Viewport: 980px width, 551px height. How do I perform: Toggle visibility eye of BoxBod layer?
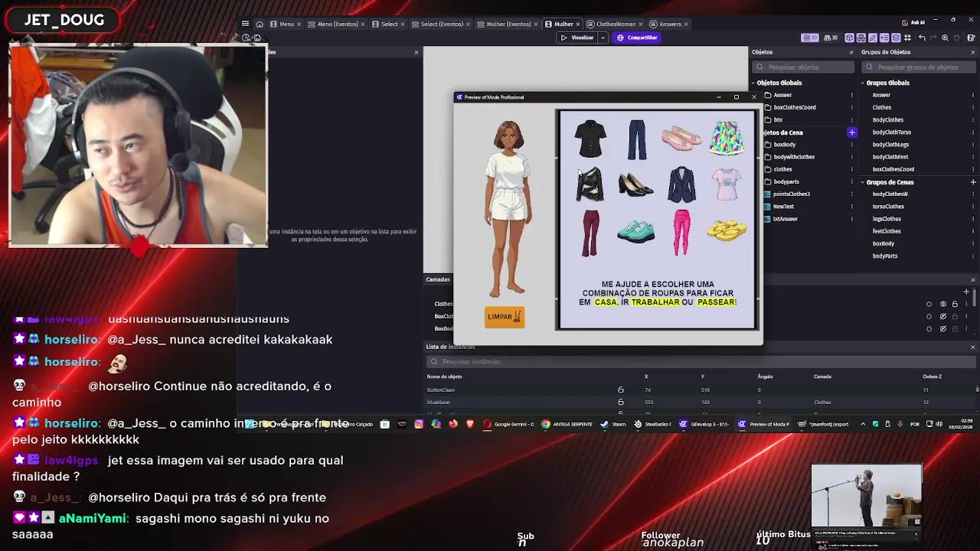(x=943, y=328)
